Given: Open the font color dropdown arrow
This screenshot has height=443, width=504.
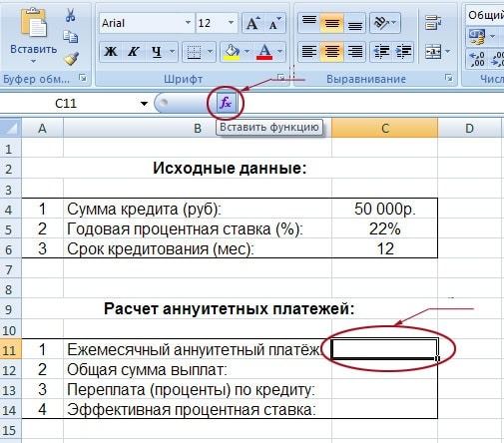Looking at the screenshot, I should pos(280,52).
